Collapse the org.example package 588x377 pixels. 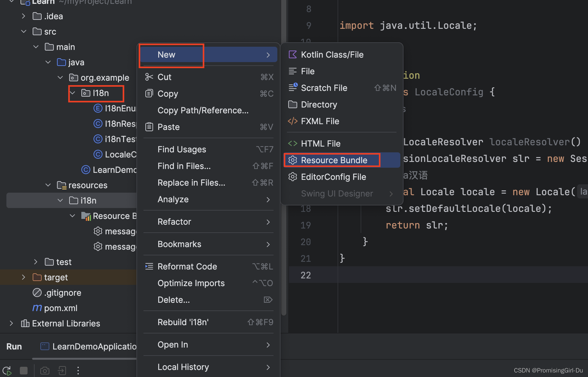(x=60, y=77)
